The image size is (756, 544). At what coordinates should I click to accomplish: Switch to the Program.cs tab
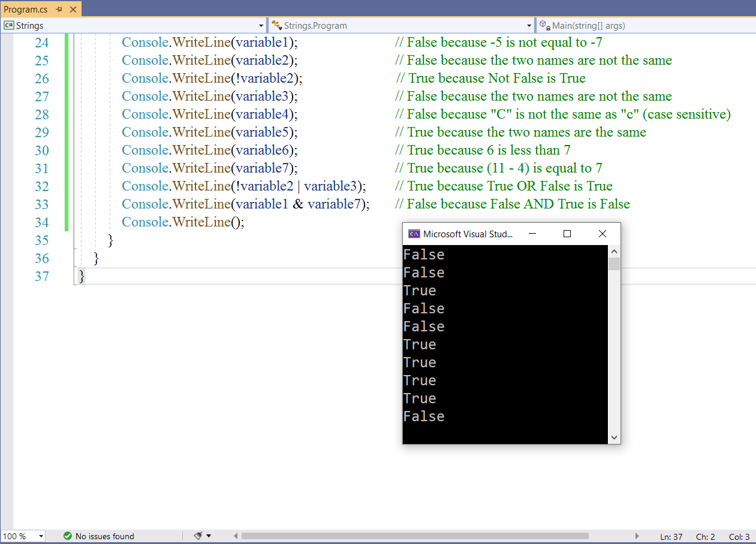(x=26, y=10)
